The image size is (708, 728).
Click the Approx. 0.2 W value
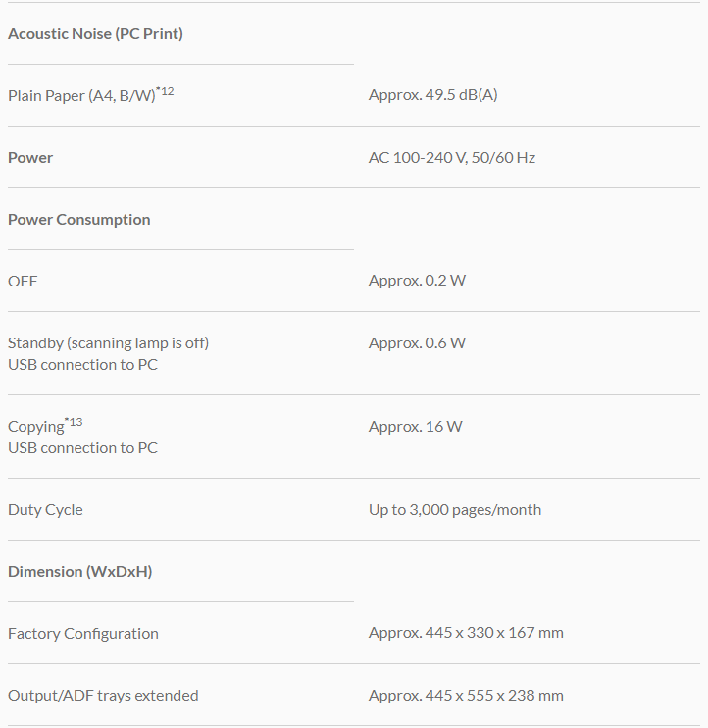click(x=417, y=282)
